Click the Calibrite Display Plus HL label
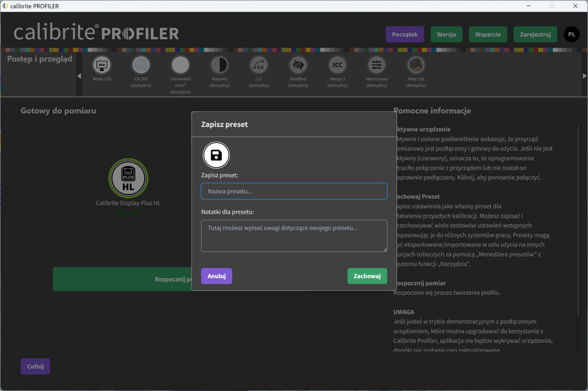 point(128,203)
